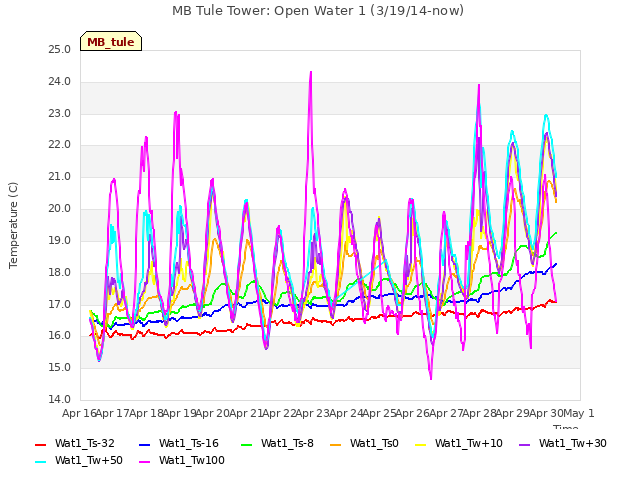Select the purple Wat1_Tw+30 legend swatch

pyautogui.click(x=524, y=444)
